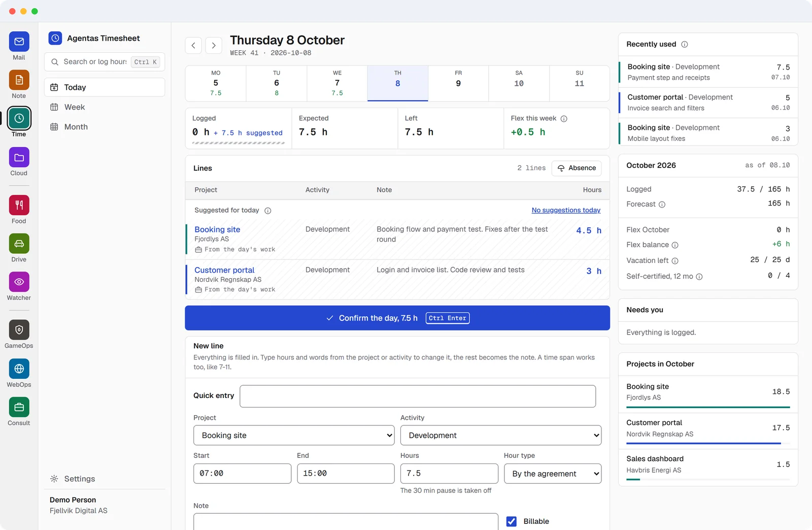Click the Vacation left info icon
Screen dimensions: 812x530
coord(675,261)
